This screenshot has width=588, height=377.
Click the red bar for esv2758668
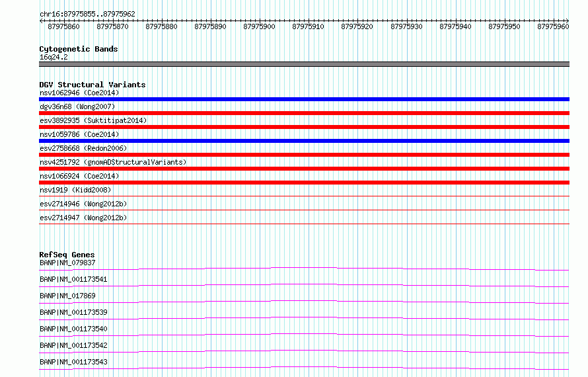click(304, 155)
